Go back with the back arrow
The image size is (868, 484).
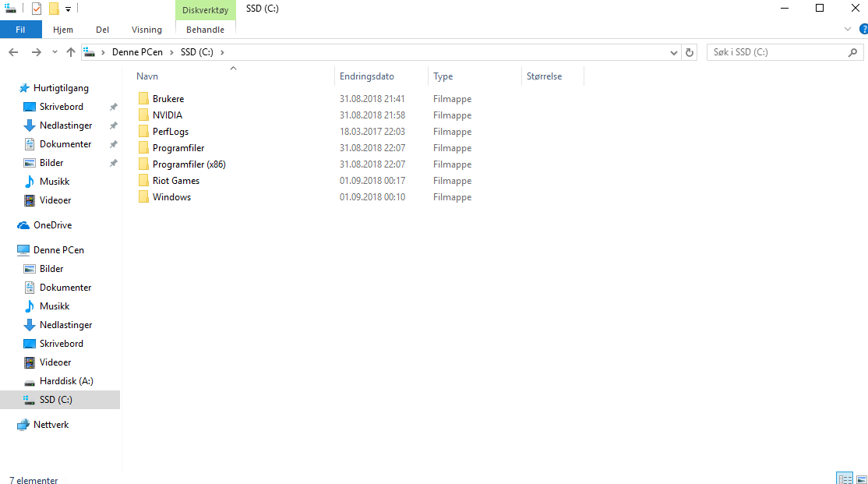pyautogui.click(x=14, y=52)
